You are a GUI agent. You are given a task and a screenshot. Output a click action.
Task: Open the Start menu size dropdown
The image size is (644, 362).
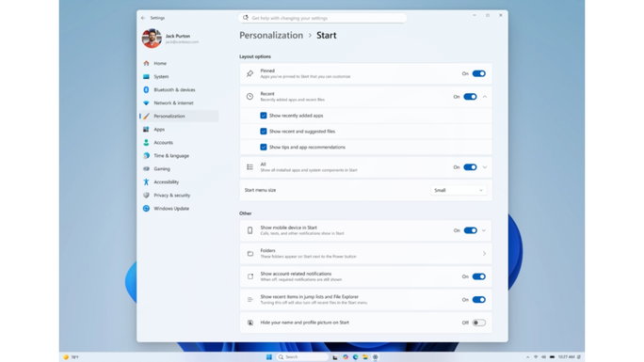(x=458, y=190)
